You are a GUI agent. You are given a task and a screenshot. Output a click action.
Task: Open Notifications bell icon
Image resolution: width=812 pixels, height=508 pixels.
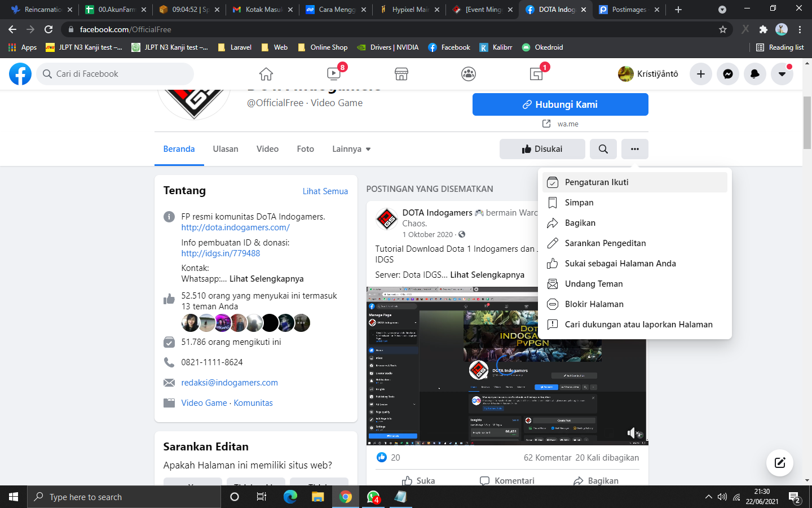(755, 74)
